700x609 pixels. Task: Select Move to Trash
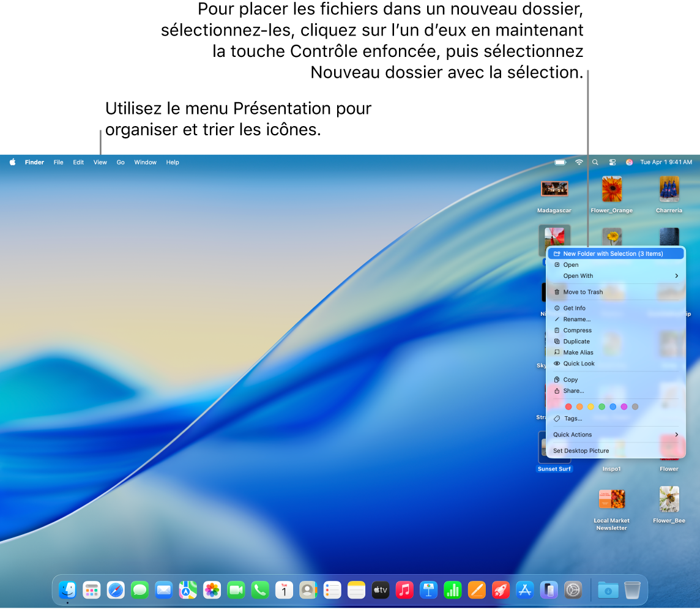[x=583, y=292]
